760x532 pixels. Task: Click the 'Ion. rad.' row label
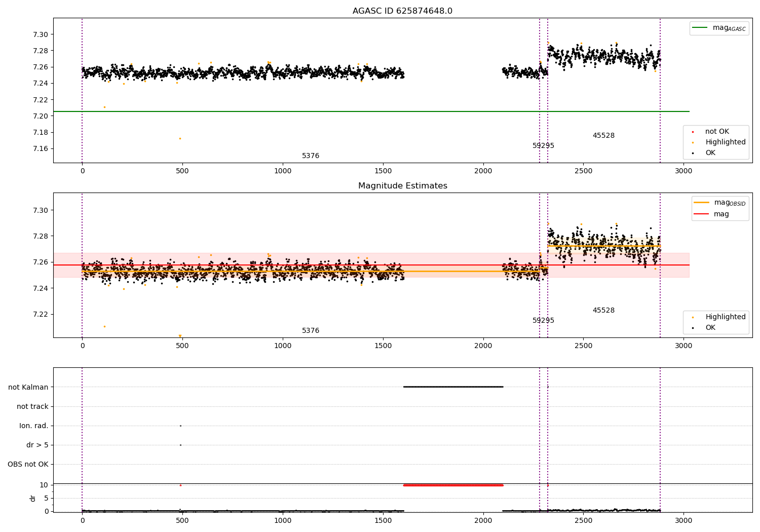pos(34,426)
